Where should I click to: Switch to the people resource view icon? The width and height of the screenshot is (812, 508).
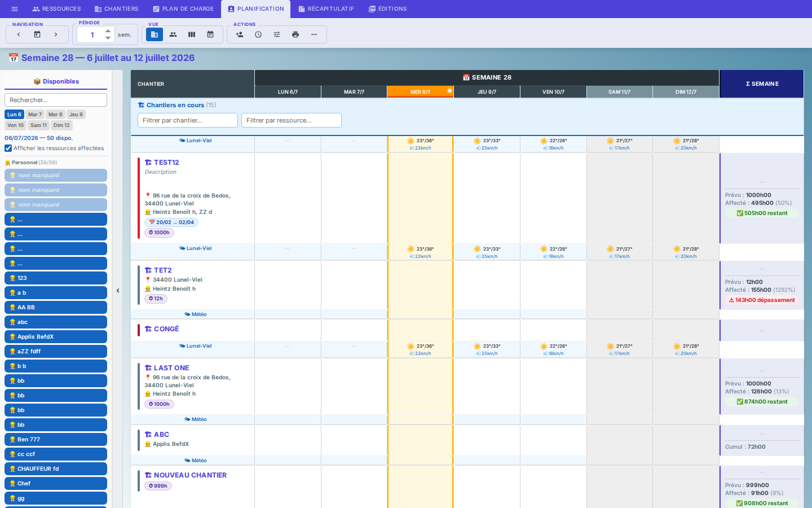click(x=173, y=34)
